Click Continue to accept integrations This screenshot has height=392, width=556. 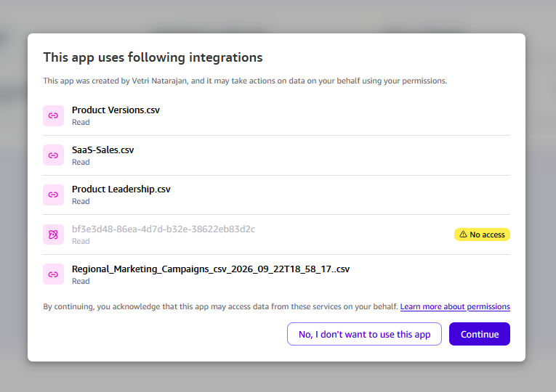tap(480, 334)
